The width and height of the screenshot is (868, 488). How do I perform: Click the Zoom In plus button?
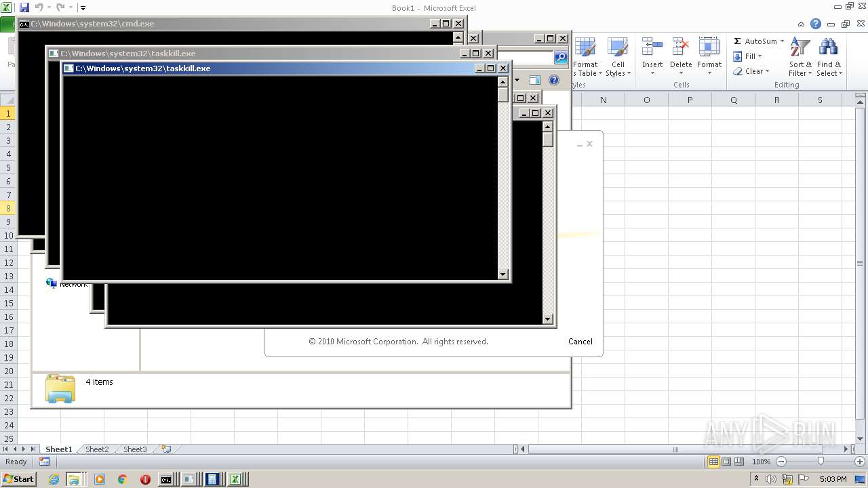(x=859, y=462)
